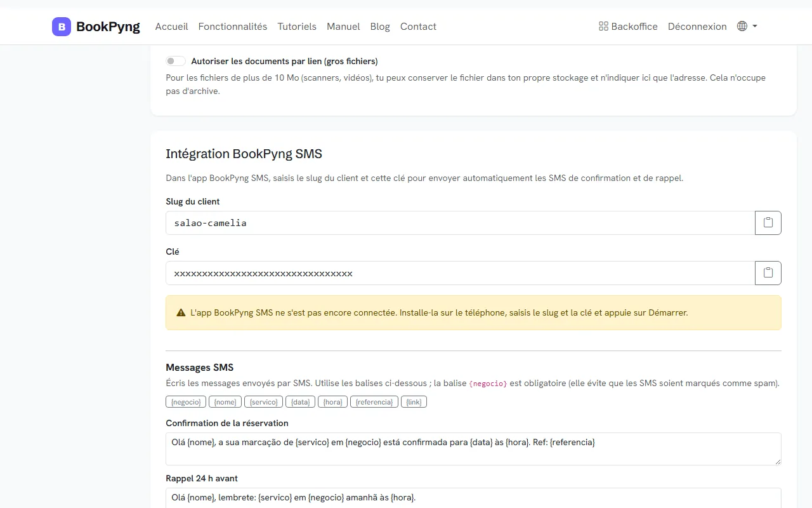Insert the {link} tag chip
The height and width of the screenshot is (508, 812).
click(414, 402)
